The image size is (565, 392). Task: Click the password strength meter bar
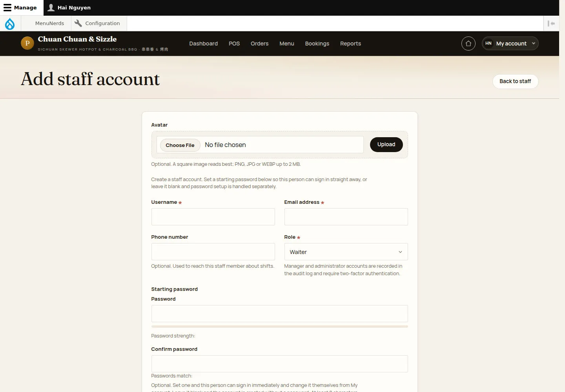click(x=280, y=327)
